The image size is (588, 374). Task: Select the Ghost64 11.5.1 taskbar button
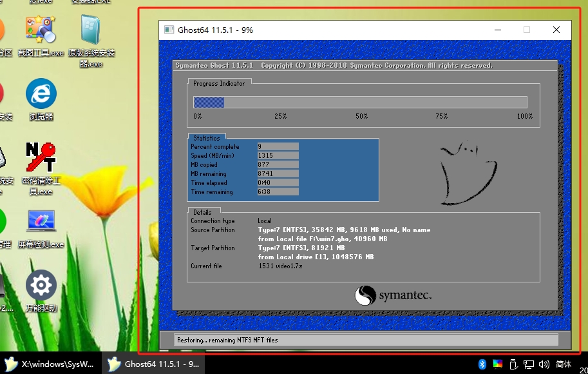(153, 364)
